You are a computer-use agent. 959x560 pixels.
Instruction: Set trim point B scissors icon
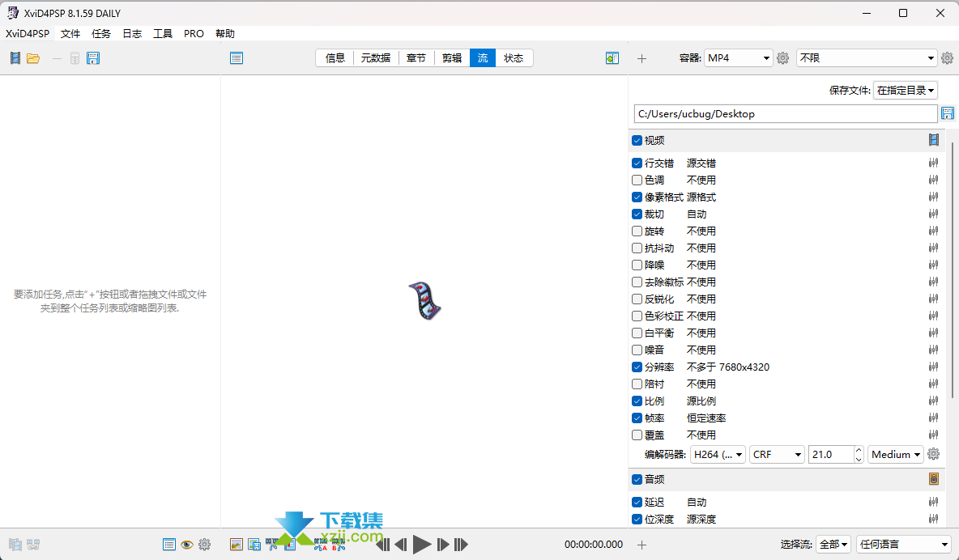339,544
